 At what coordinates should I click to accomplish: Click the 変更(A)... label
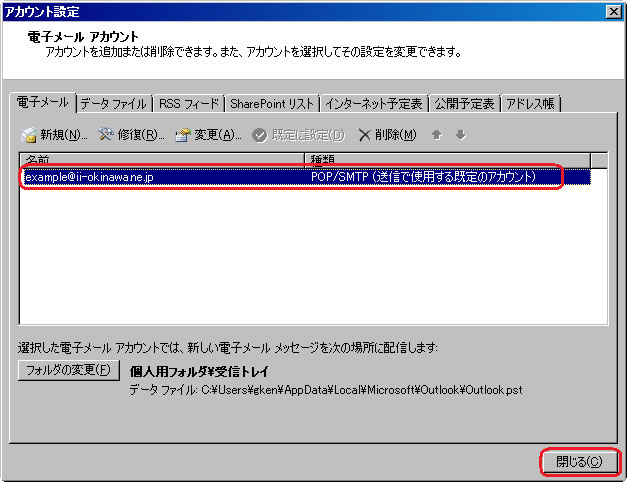(x=218, y=135)
